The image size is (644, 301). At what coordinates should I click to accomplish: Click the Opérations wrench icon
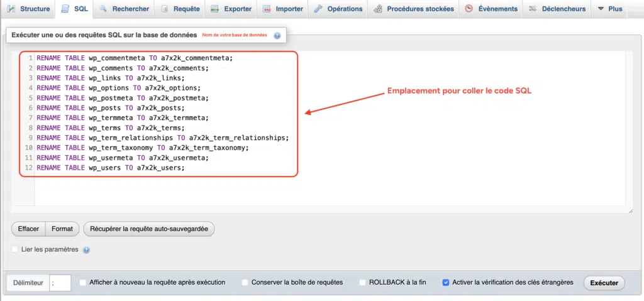coord(318,9)
